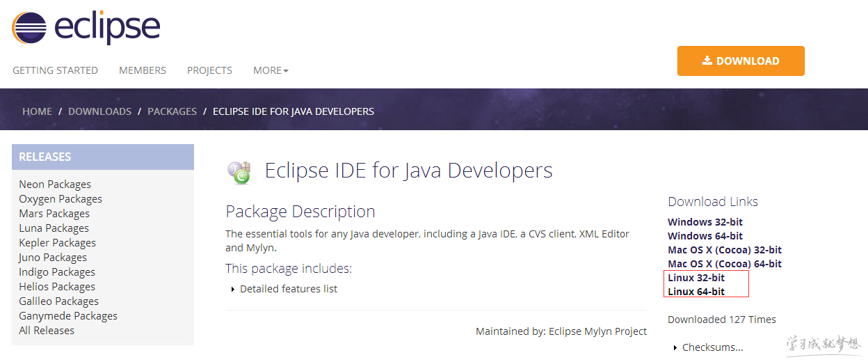This screenshot has height=362, width=868.
Task: Click the orange DOWNLOAD button
Action: tap(741, 61)
